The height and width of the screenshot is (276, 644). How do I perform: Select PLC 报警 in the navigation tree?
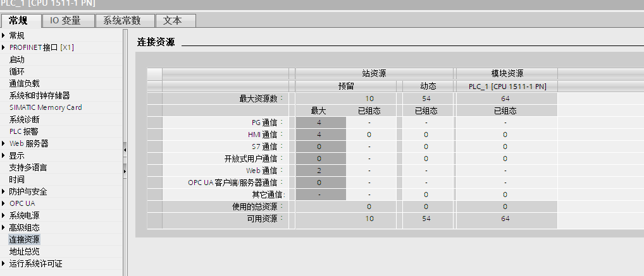tap(23, 131)
